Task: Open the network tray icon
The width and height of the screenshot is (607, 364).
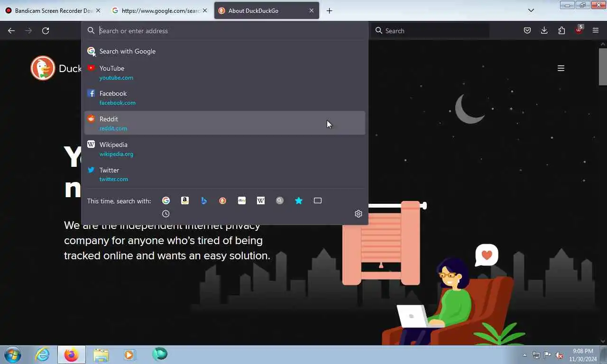Action: (x=536, y=355)
